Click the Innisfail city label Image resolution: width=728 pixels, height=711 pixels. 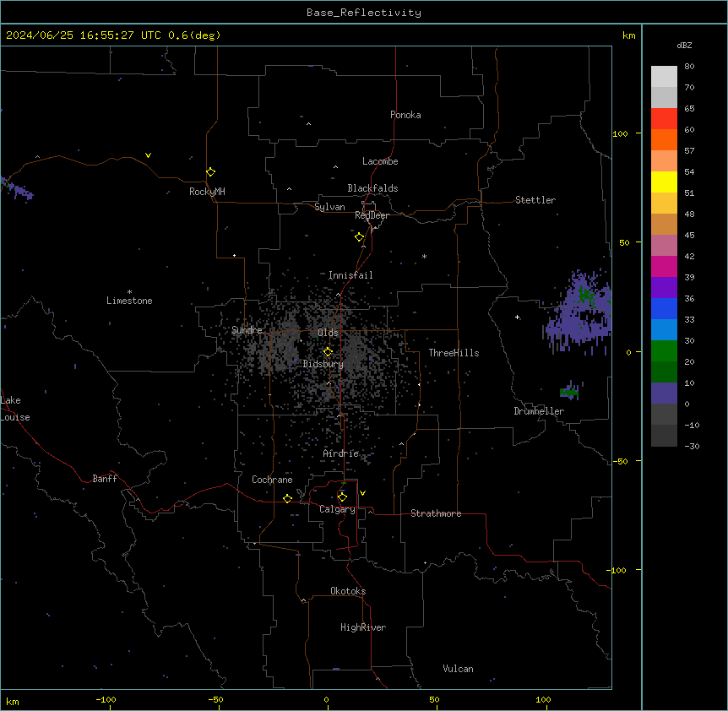tap(350, 275)
